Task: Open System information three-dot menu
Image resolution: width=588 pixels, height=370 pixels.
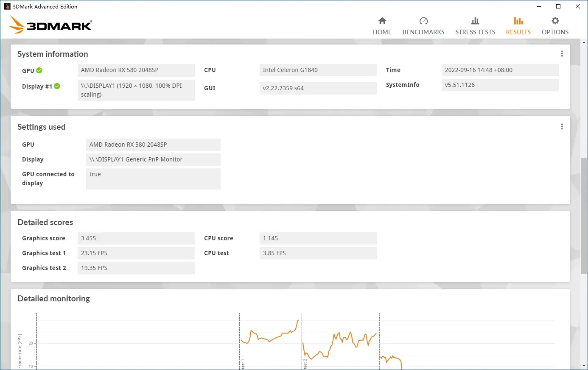Action: pyautogui.click(x=562, y=54)
